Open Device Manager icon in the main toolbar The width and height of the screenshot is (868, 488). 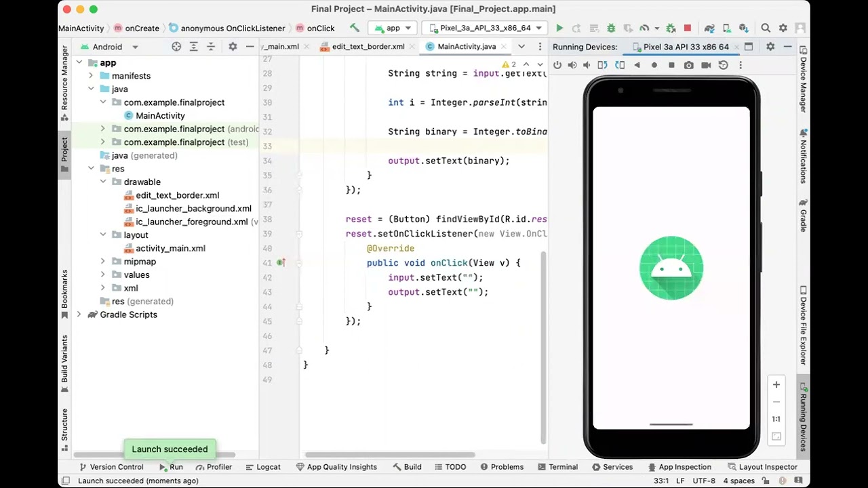tap(727, 28)
